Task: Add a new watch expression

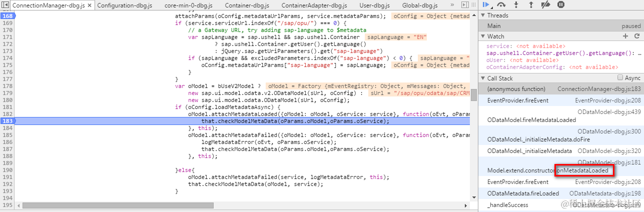Action: [x=625, y=36]
